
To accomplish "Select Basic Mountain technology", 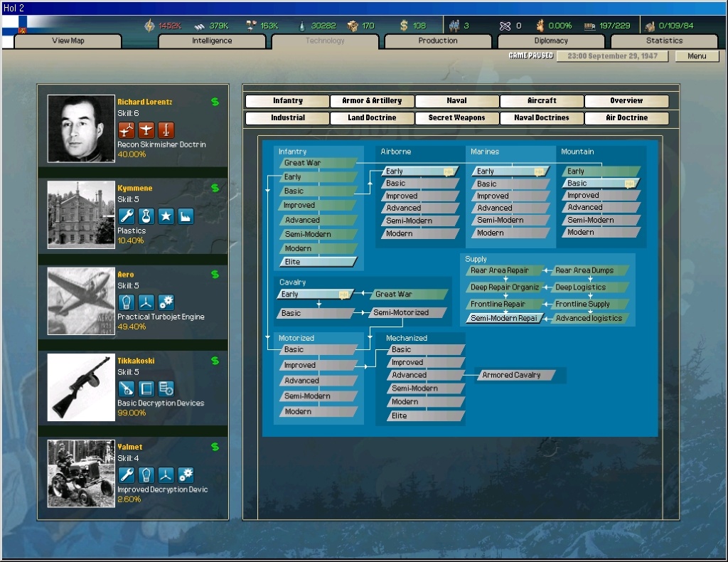I will (x=601, y=184).
